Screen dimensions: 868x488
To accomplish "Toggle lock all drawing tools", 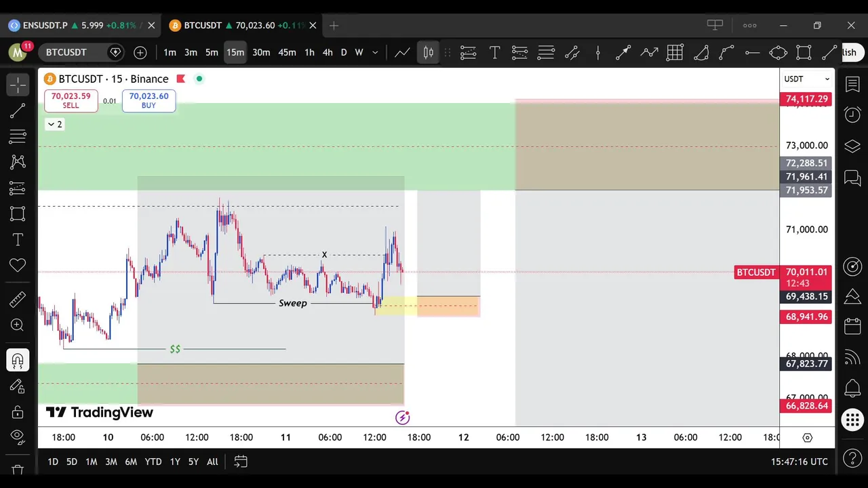I will pos(18,411).
